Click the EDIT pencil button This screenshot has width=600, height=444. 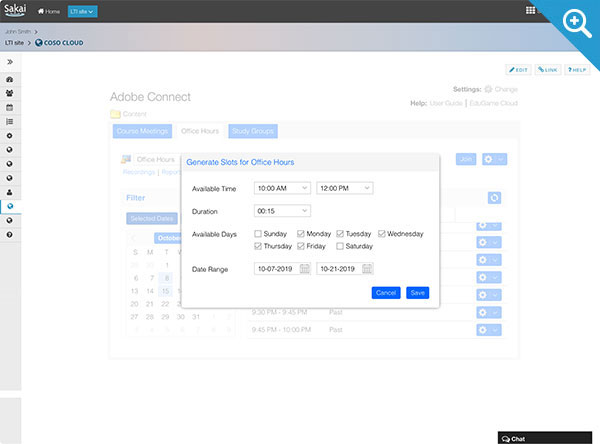click(518, 70)
